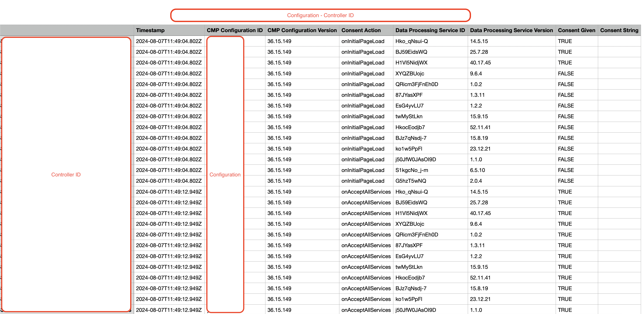Viewport: 644px width, 314px height.
Task: Click service ID S1kgcNo_j-m
Action: click(x=411, y=170)
